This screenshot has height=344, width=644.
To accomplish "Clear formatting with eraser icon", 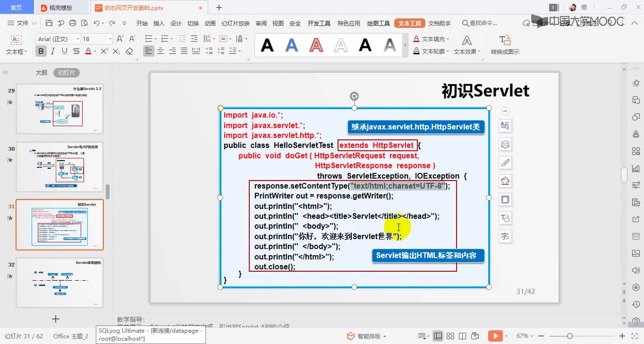I will 129,51.
